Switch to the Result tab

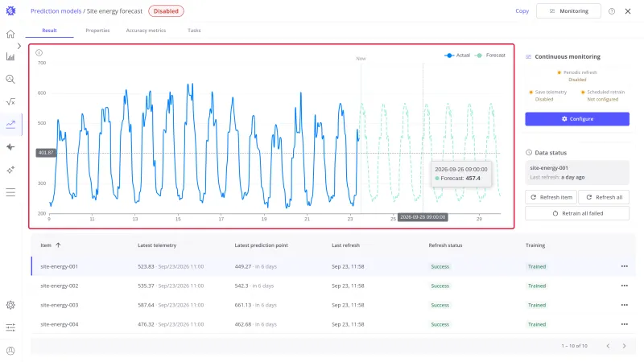tap(49, 31)
